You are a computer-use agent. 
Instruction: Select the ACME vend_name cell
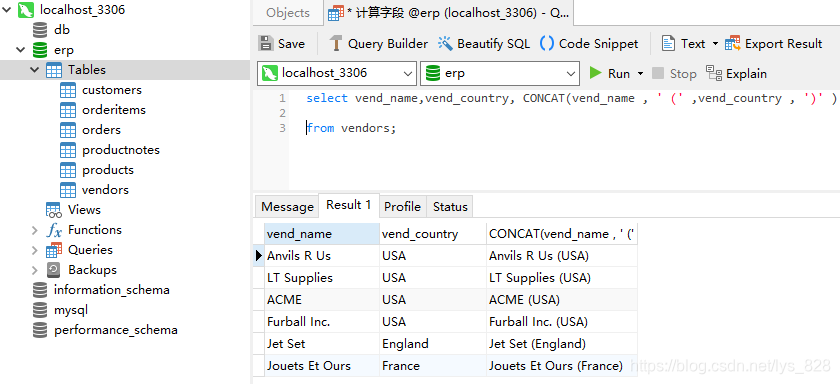(x=321, y=300)
